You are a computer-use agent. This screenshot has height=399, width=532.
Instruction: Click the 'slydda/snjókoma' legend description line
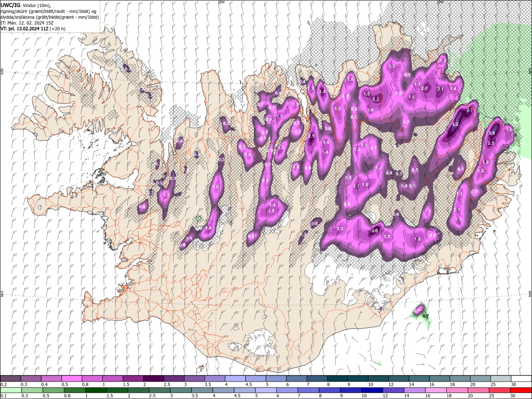click(49, 17)
